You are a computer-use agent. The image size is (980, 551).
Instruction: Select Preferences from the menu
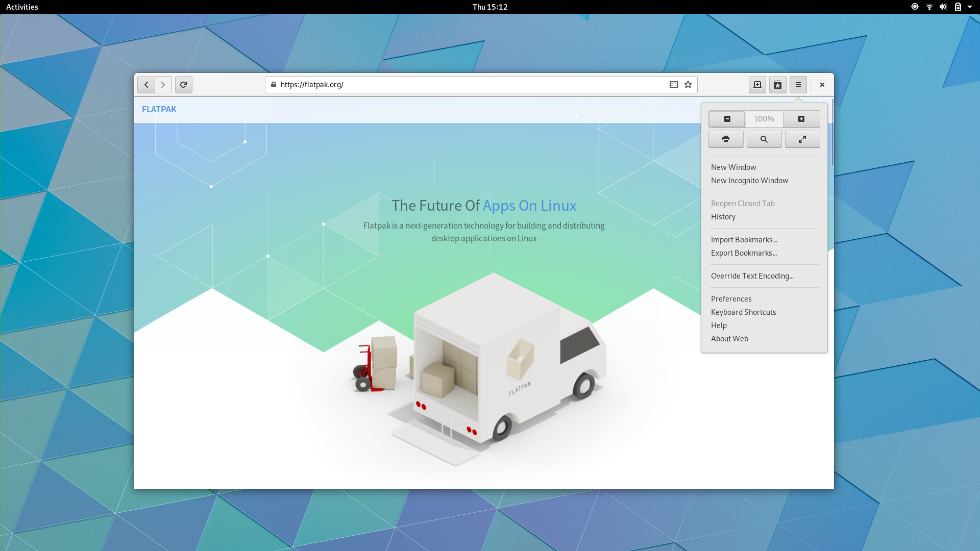pyautogui.click(x=731, y=298)
